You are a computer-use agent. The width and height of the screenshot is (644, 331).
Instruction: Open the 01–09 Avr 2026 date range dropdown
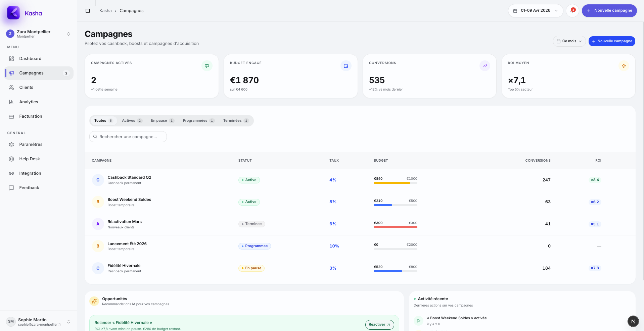tap(536, 11)
